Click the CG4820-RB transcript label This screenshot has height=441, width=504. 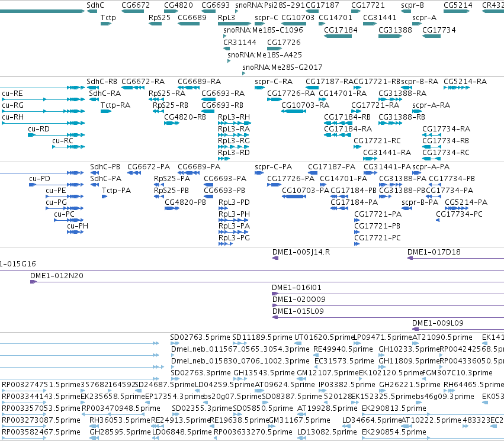[x=185, y=117]
